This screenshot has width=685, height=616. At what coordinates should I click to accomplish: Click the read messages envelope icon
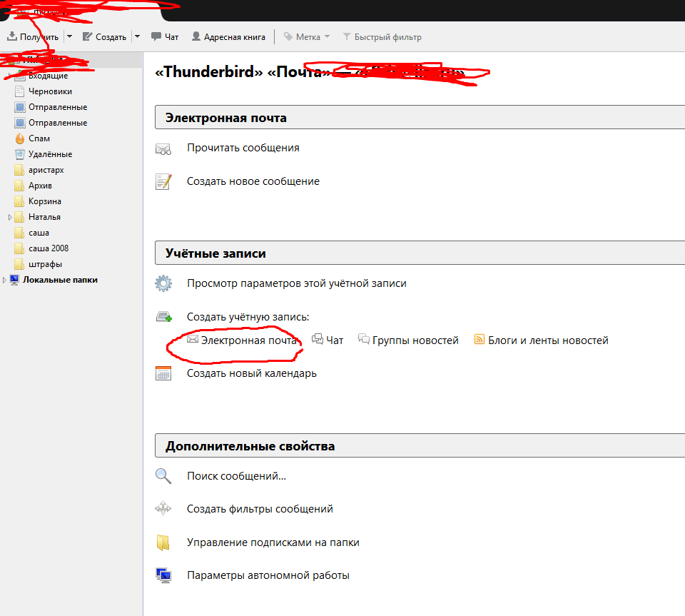163,149
